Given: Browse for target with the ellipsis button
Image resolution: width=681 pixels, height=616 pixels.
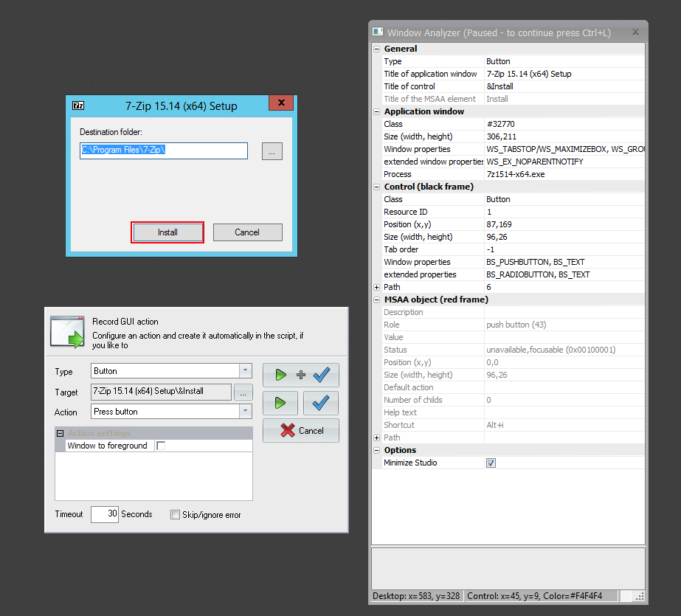Looking at the screenshot, I should click(243, 392).
